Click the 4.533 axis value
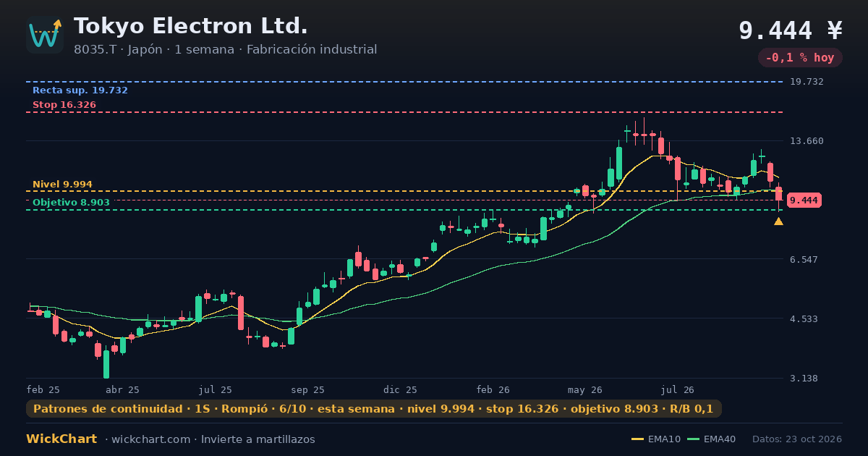868x456 pixels. 804,318
